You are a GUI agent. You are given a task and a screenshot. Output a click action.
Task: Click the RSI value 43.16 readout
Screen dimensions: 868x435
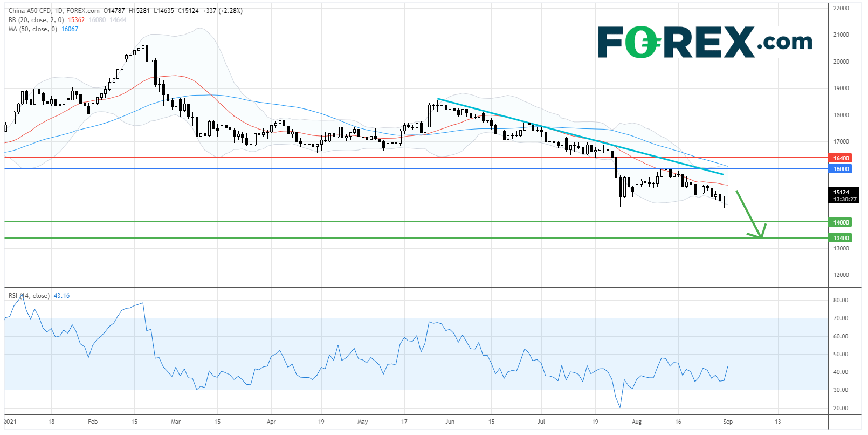pyautogui.click(x=61, y=296)
